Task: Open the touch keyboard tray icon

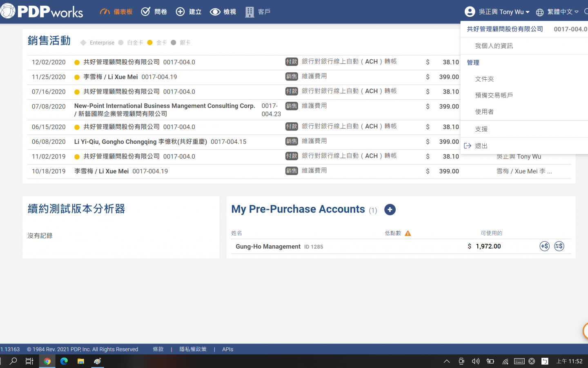Action: pyautogui.click(x=519, y=361)
